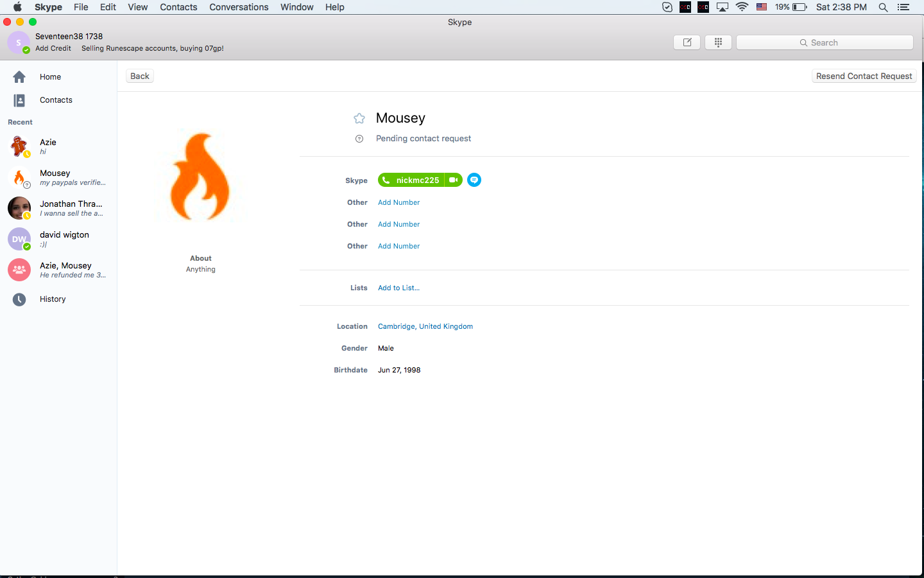
Task: Open Azie's gingerbread avatar conversation
Action: click(x=19, y=146)
